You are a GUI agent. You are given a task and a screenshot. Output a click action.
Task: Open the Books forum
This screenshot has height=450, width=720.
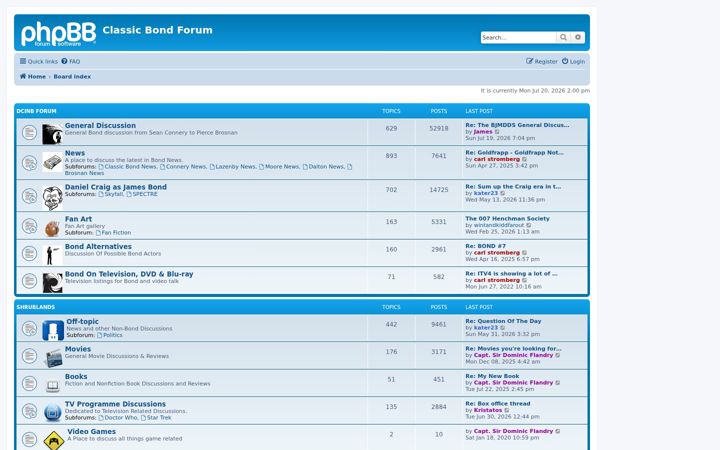pos(76,377)
